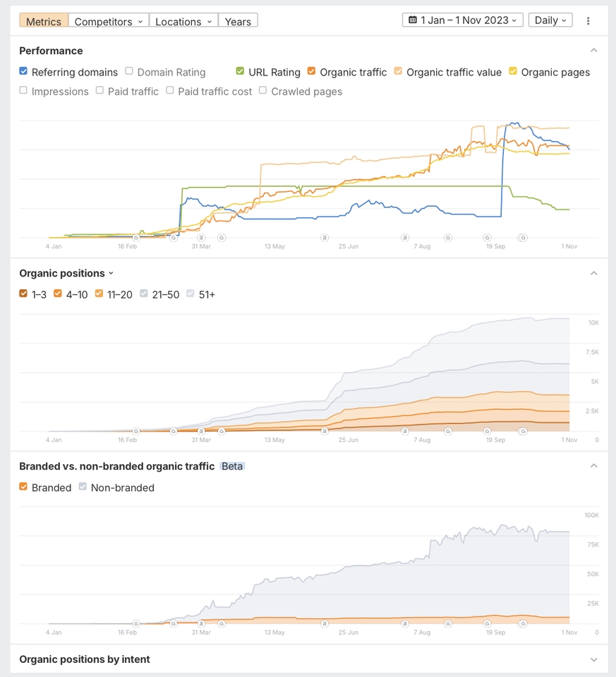616x677 pixels.
Task: Expand the Organic positions by intent section
Action: 593,660
